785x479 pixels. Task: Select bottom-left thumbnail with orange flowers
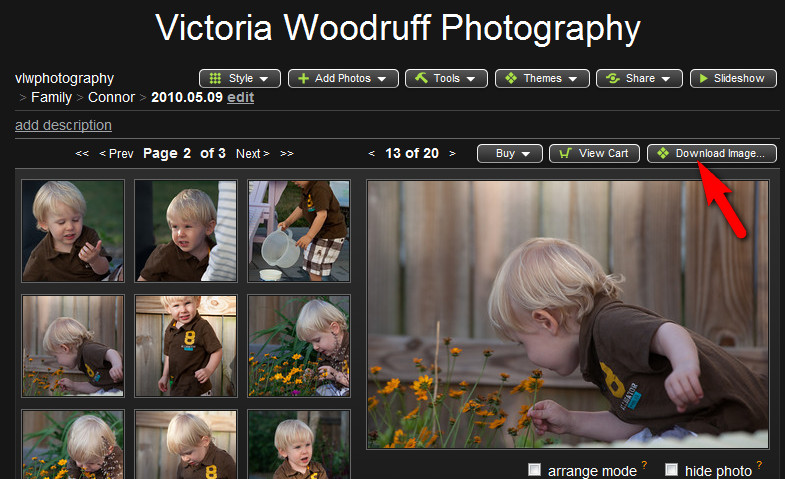[73, 444]
